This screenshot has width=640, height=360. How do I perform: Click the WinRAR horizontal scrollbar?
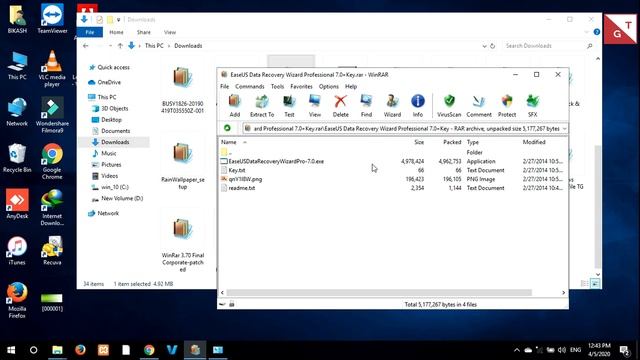[379, 293]
